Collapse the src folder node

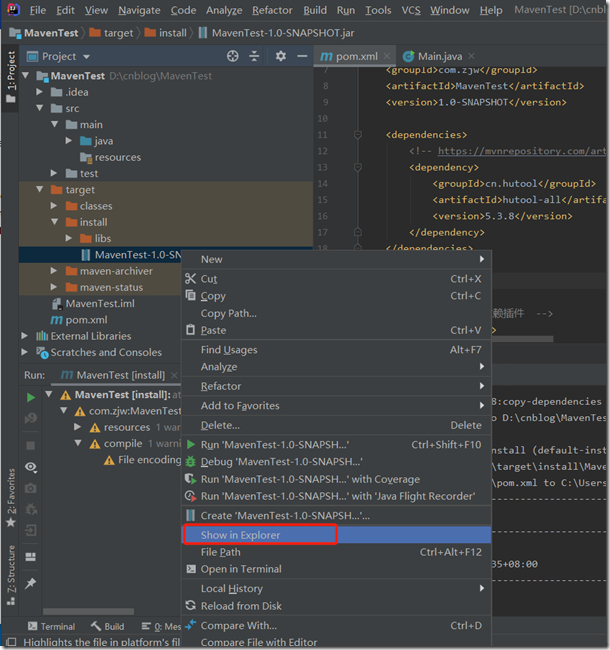click(40, 108)
